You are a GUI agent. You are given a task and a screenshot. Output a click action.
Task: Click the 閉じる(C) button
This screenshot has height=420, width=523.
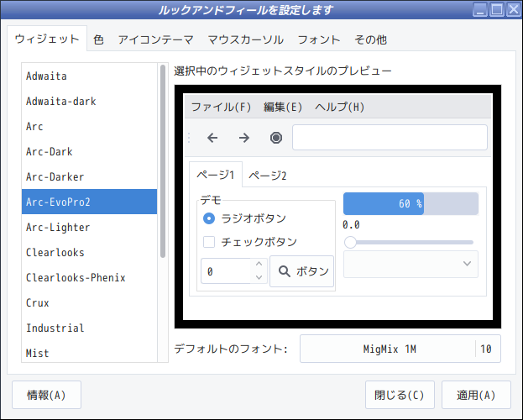coord(400,395)
